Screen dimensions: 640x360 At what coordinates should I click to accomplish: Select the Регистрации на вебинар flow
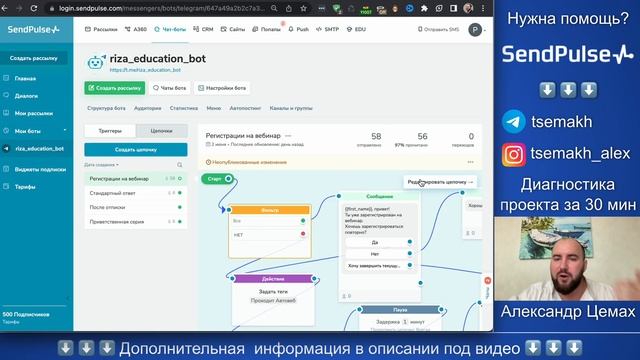pos(136,179)
